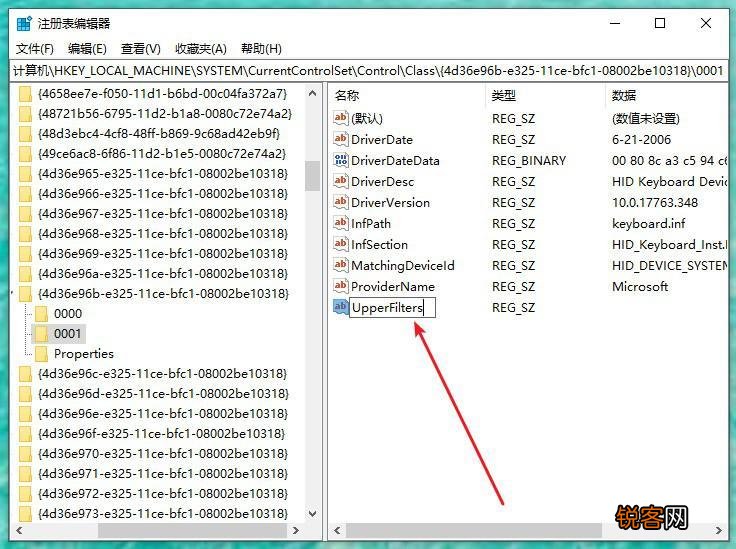The image size is (736, 549).
Task: Select the Properties subkey folder
Action: (x=84, y=353)
